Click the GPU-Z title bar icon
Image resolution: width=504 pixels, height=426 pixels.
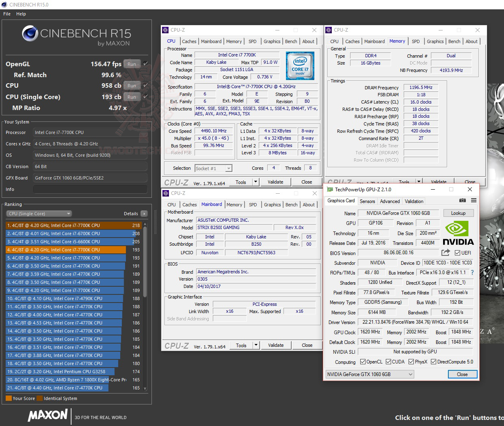point(330,190)
